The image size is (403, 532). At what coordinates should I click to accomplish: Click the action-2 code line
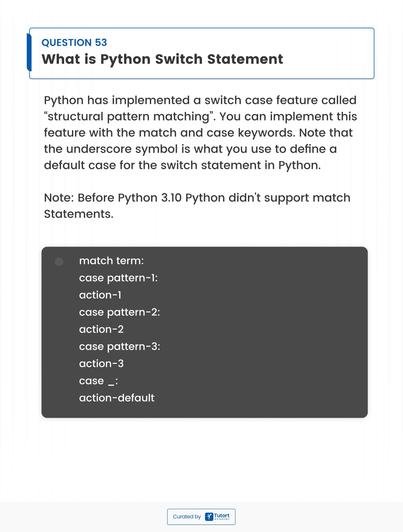pyautogui.click(x=102, y=329)
